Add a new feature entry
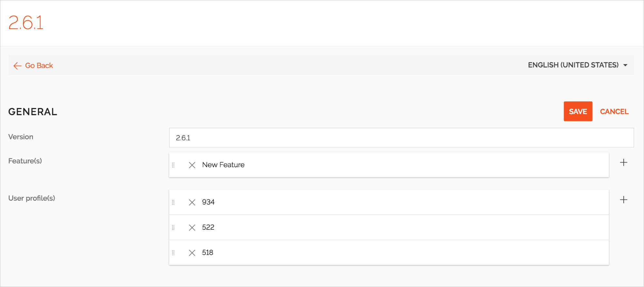Image resolution: width=644 pixels, height=287 pixels. (624, 162)
